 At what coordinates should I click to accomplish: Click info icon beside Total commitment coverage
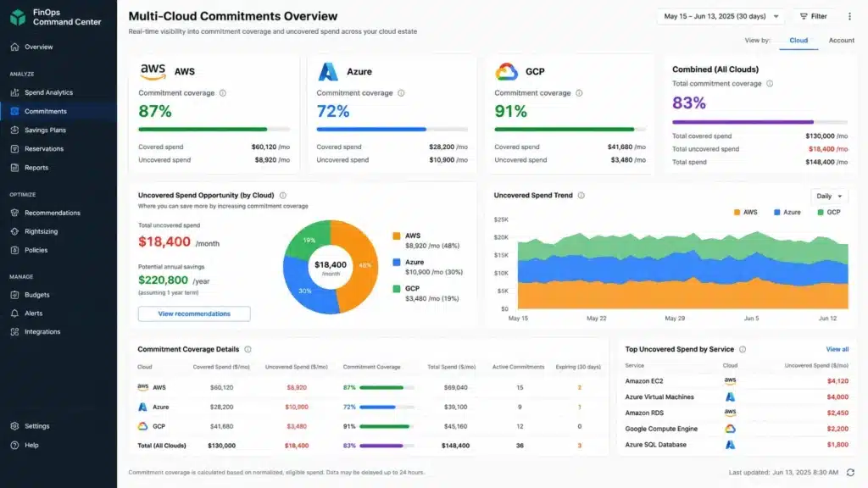click(770, 84)
